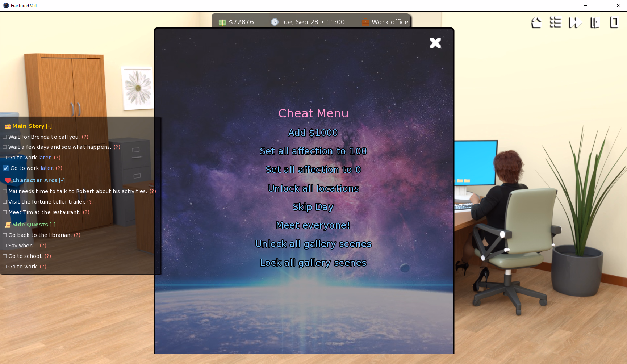Image resolution: width=627 pixels, height=364 pixels.
Task: Minimize the Fractured Veil window
Action: [x=585, y=5]
